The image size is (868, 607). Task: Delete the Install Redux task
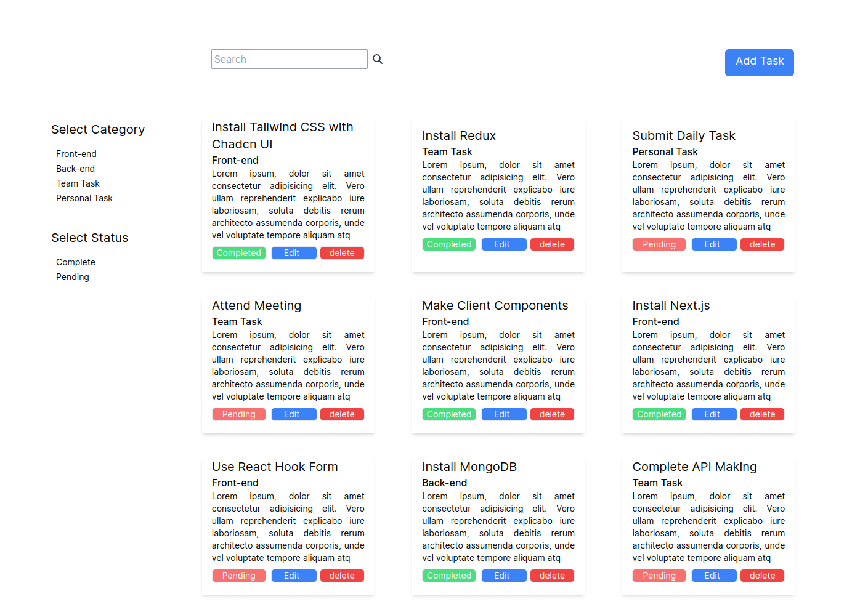[552, 244]
